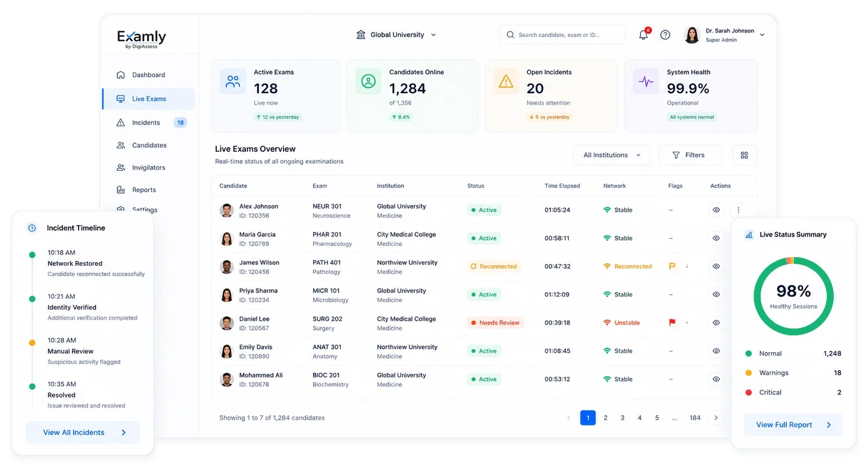Click the Active Exams people icon
Image resolution: width=868 pixels, height=469 pixels.
pyautogui.click(x=233, y=82)
